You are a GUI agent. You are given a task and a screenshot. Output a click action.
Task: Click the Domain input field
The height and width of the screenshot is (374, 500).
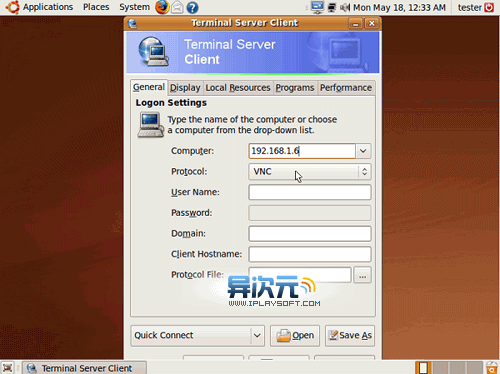310,234
